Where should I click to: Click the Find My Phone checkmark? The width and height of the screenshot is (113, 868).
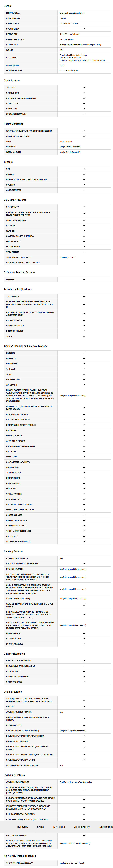[84, 241]
